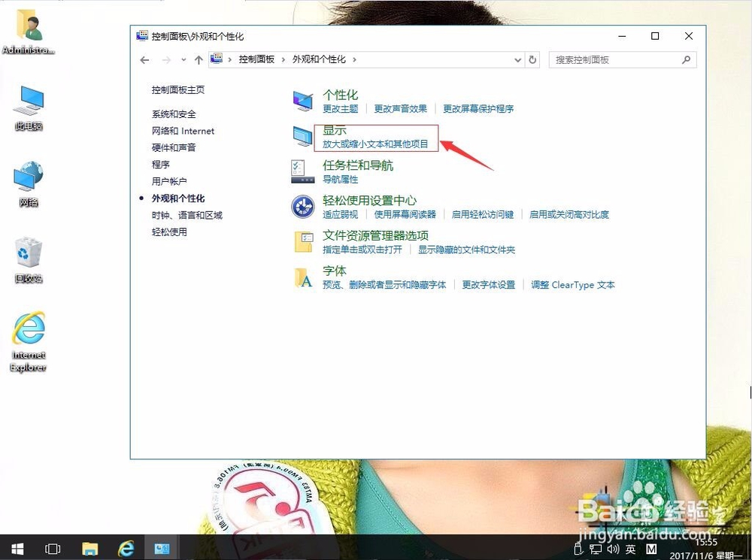Click the 更改屏幕保护程序 link

[478, 109]
